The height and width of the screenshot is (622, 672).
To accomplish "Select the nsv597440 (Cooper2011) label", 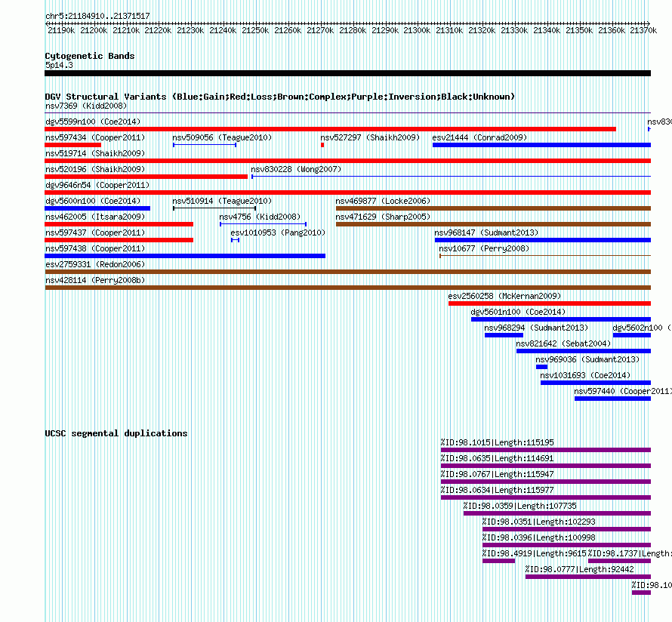I will click(x=623, y=391).
